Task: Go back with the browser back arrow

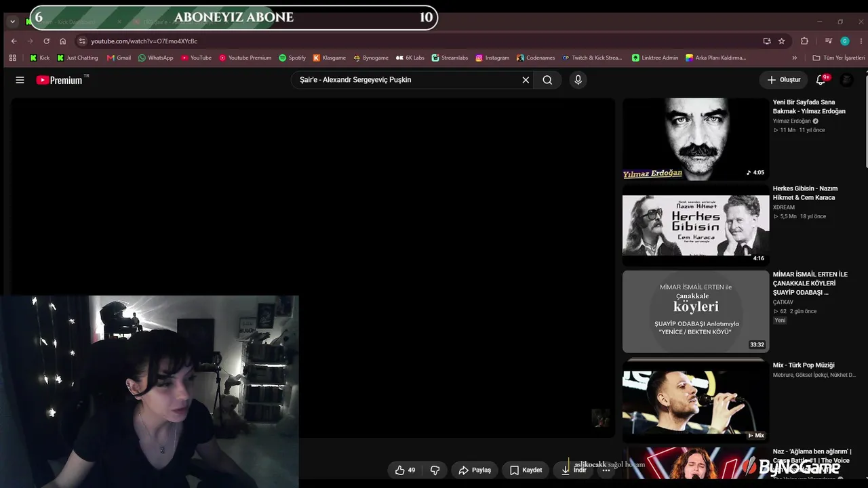Action: [14, 41]
